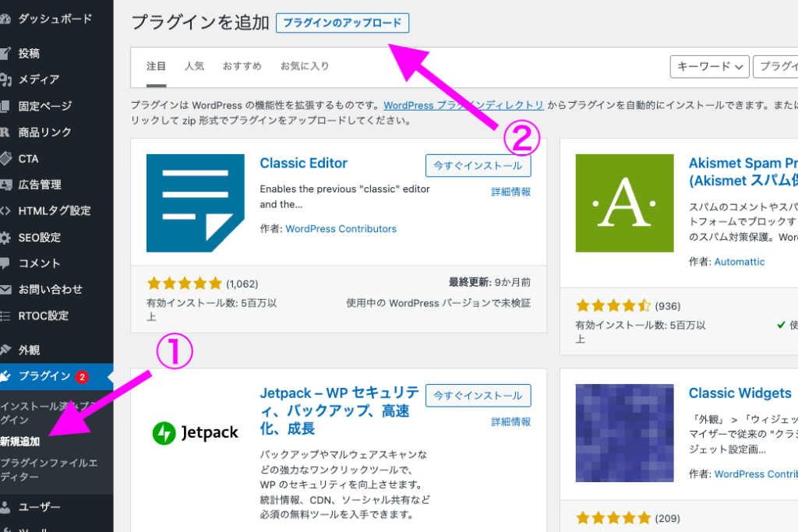Viewport: 798px width, 532px height.
Task: Click the SEO設定 gear icon
Action: point(5,238)
